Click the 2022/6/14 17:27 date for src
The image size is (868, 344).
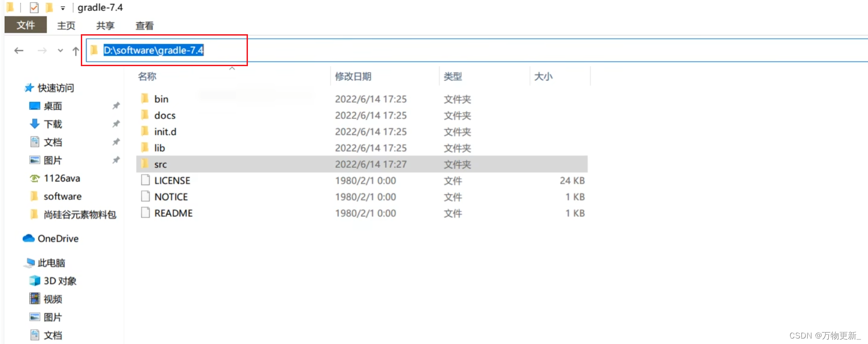coord(371,164)
